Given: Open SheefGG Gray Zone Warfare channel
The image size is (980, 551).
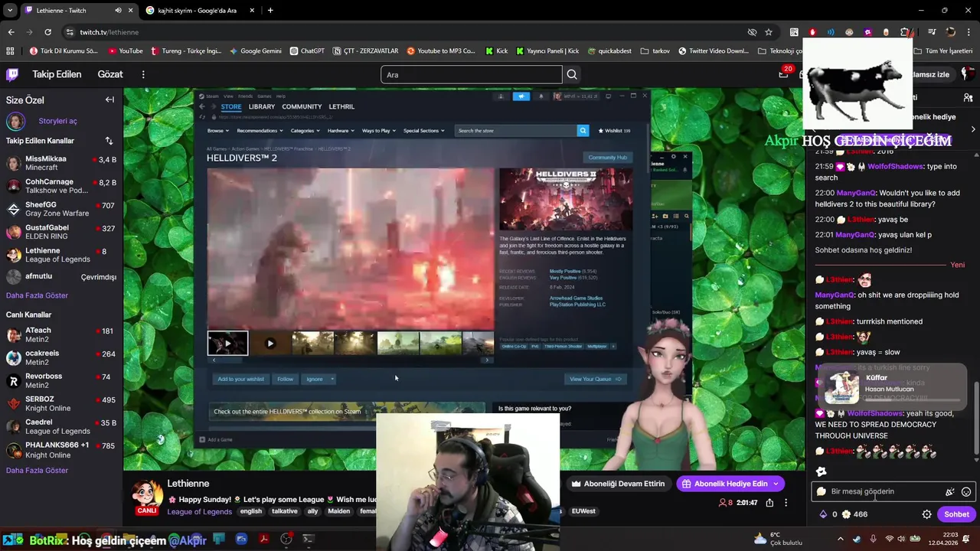Looking at the screenshot, I should tap(61, 209).
